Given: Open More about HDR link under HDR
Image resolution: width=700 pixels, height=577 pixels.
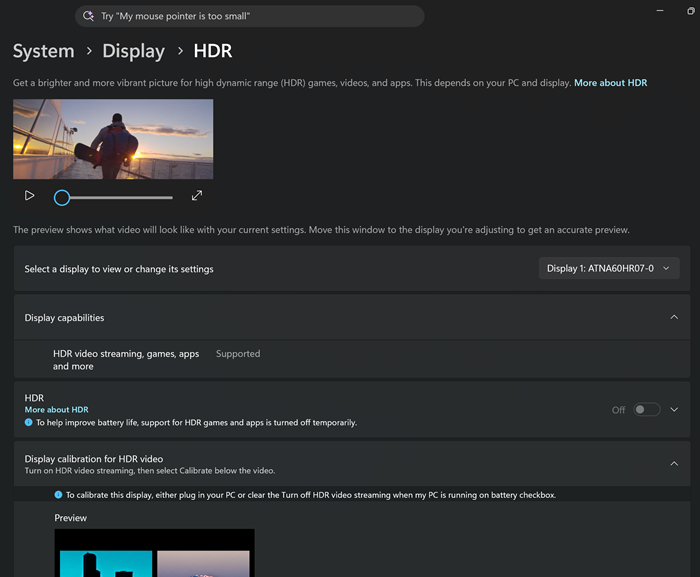Looking at the screenshot, I should (x=56, y=410).
